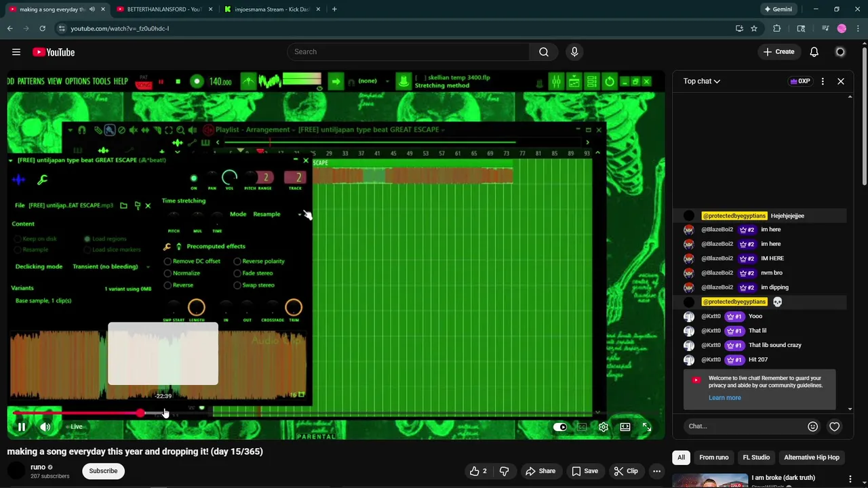This screenshot has width=868, height=488.
Task: Send heart reaction in chat
Action: click(835, 426)
